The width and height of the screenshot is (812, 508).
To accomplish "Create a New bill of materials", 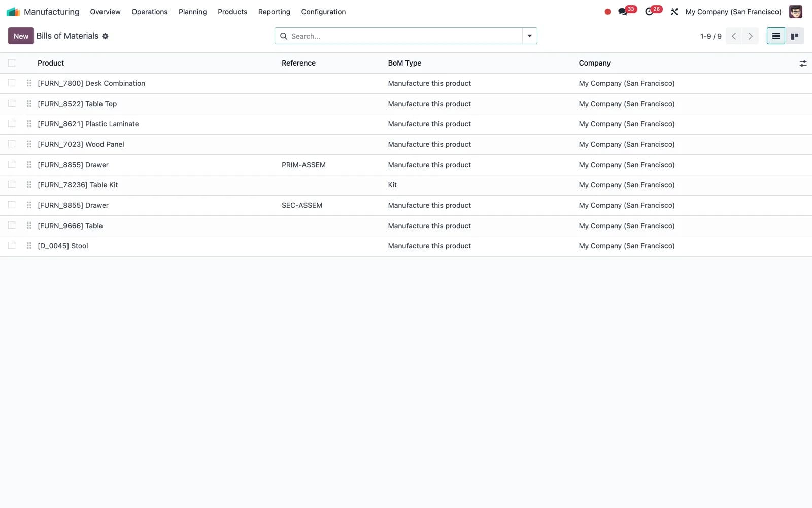I will 21,36.
